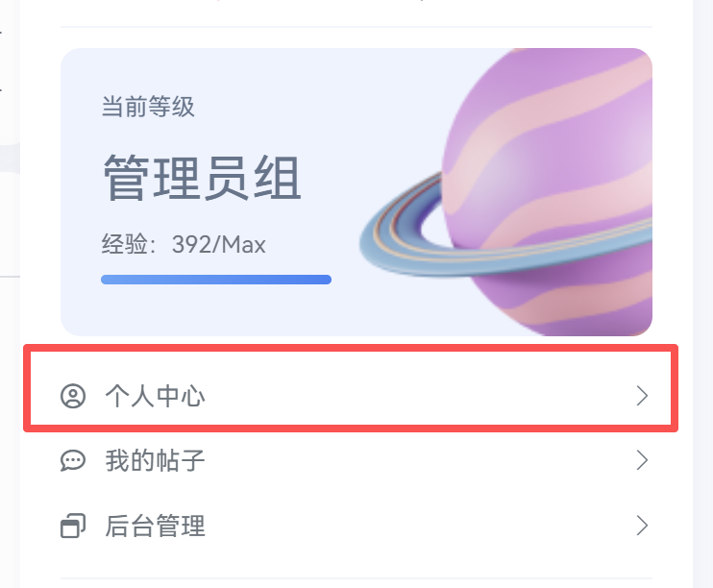Click the 管理员组 level title
Screen dimensions: 713x588
click(202, 178)
